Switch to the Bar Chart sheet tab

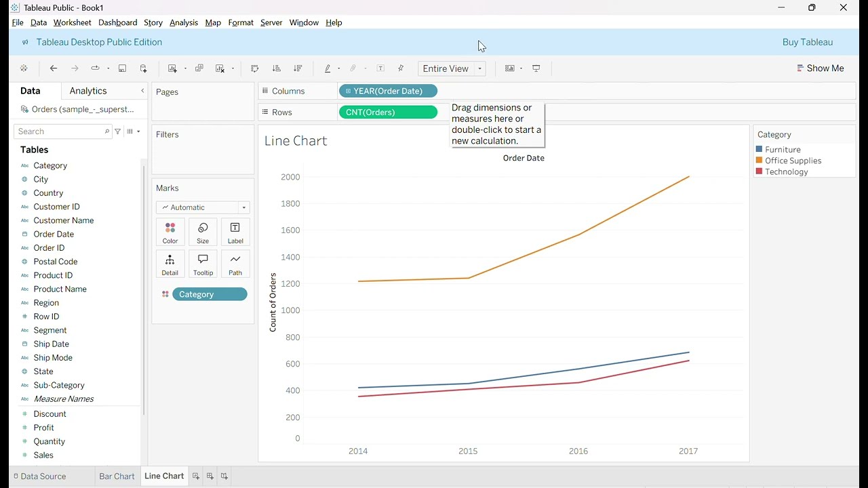(x=117, y=476)
